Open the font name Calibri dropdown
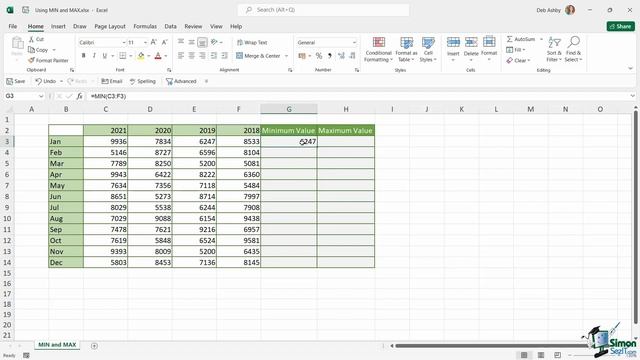 pos(123,42)
